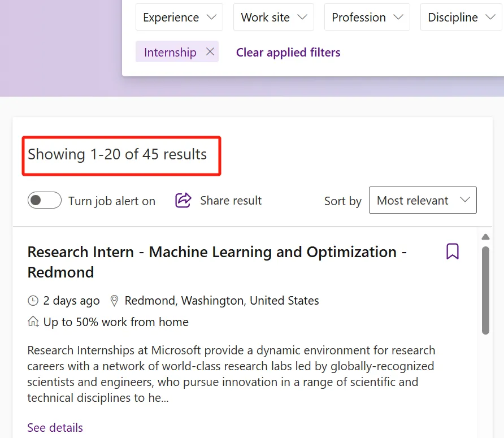Image resolution: width=504 pixels, height=438 pixels.
Task: Click the scrollbar up arrow in job list
Action: click(486, 237)
